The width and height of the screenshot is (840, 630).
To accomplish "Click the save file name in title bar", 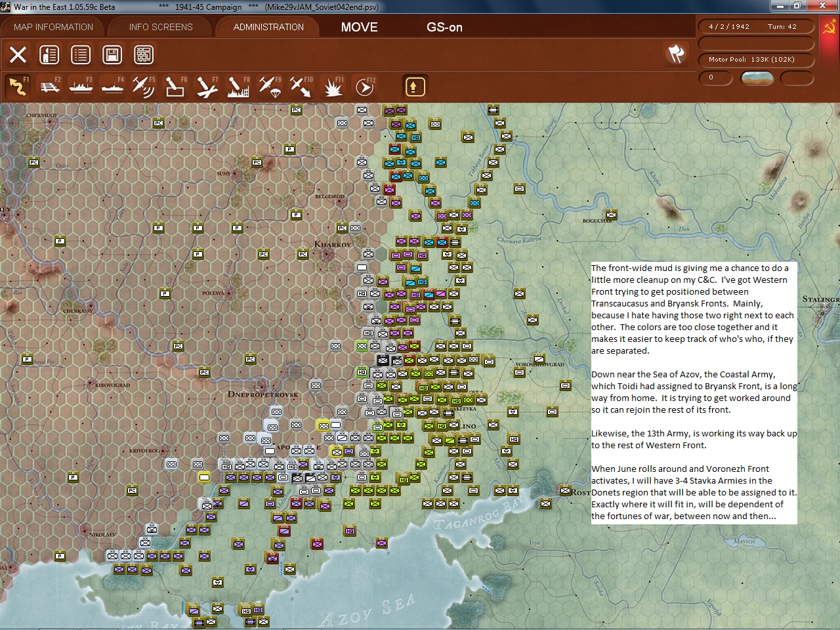I will tap(322, 7).
